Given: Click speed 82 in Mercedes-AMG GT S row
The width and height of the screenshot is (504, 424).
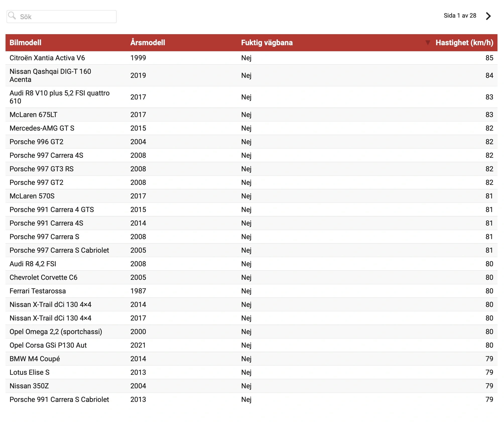Looking at the screenshot, I should point(489,128).
